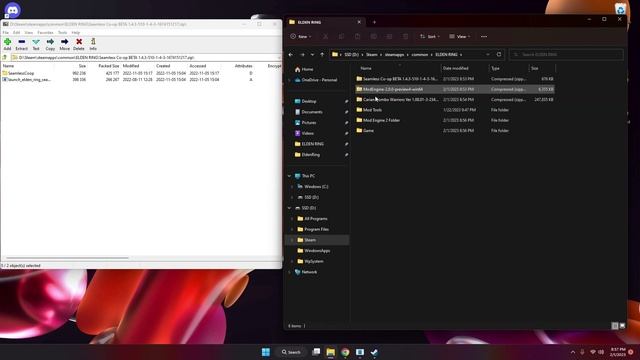This screenshot has width=640, height=360.
Task: Click the Search ELDEN RING box
Action: coord(566,54)
